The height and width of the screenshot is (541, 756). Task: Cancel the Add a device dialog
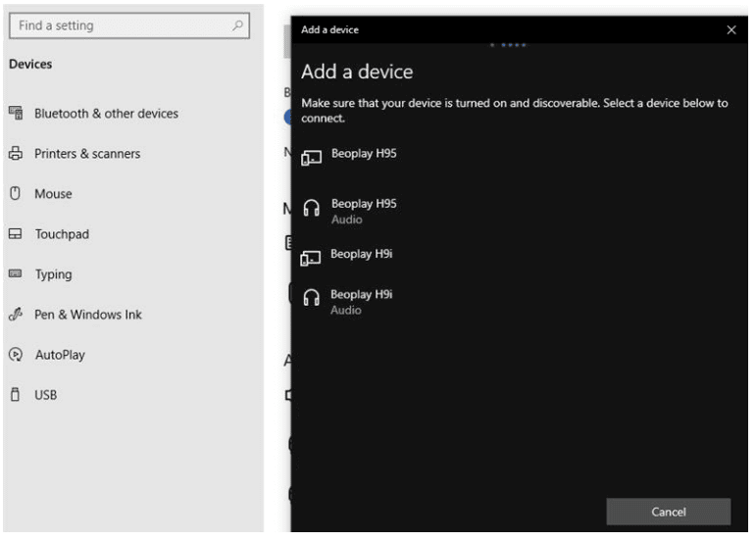click(669, 512)
